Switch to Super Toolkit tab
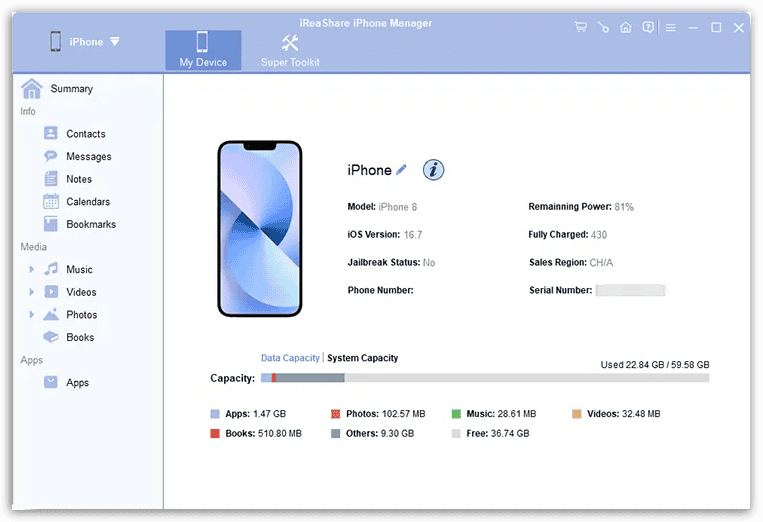Screen dimensions: 763x522 click(290, 50)
